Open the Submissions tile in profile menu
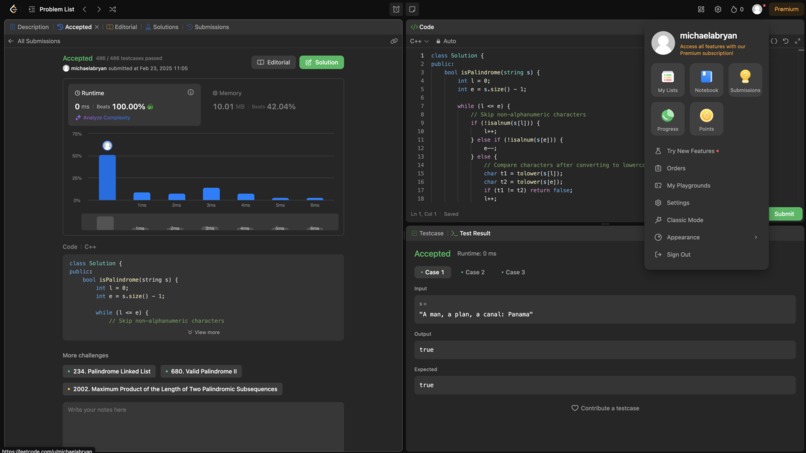The height and width of the screenshot is (453, 806). pos(745,80)
